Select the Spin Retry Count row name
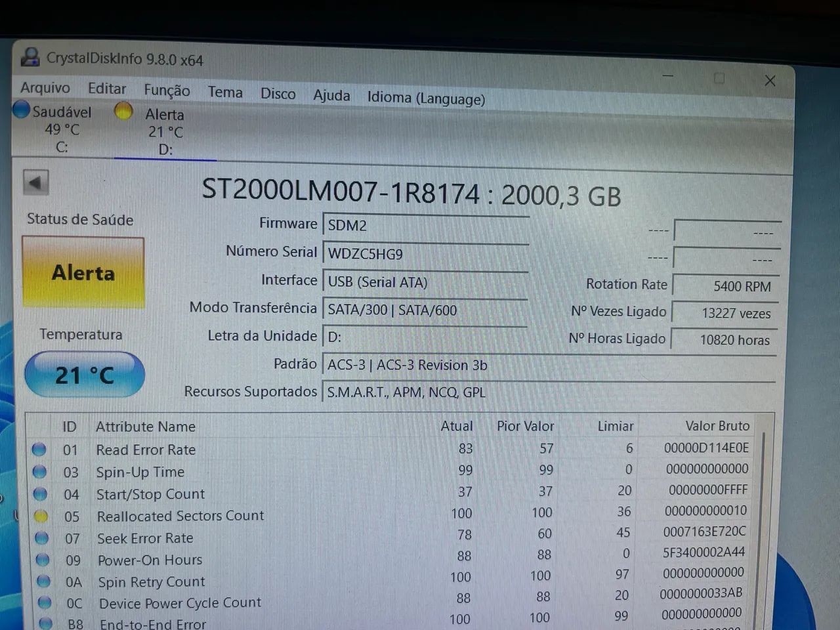Viewport: 840px width, 630px height. [x=152, y=581]
